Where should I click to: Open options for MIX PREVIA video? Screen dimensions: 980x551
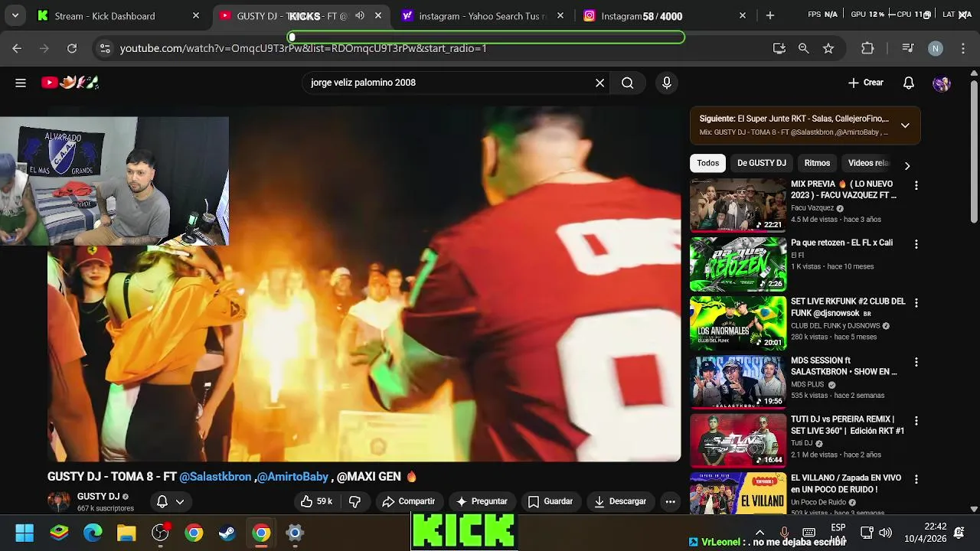[x=916, y=185]
